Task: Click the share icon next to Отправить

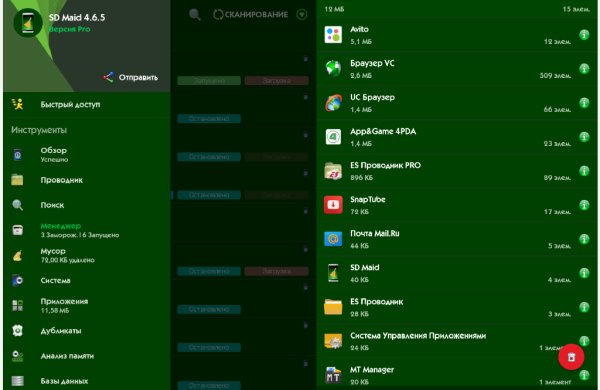Action: (x=108, y=77)
